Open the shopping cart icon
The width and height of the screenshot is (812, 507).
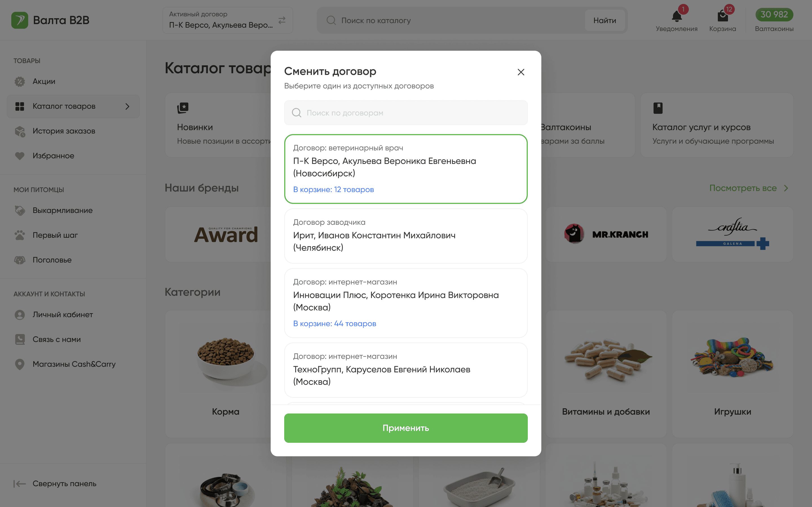coord(722,16)
